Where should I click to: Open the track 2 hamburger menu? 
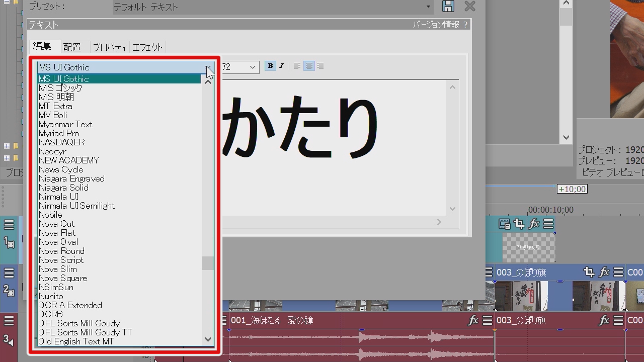(x=9, y=273)
